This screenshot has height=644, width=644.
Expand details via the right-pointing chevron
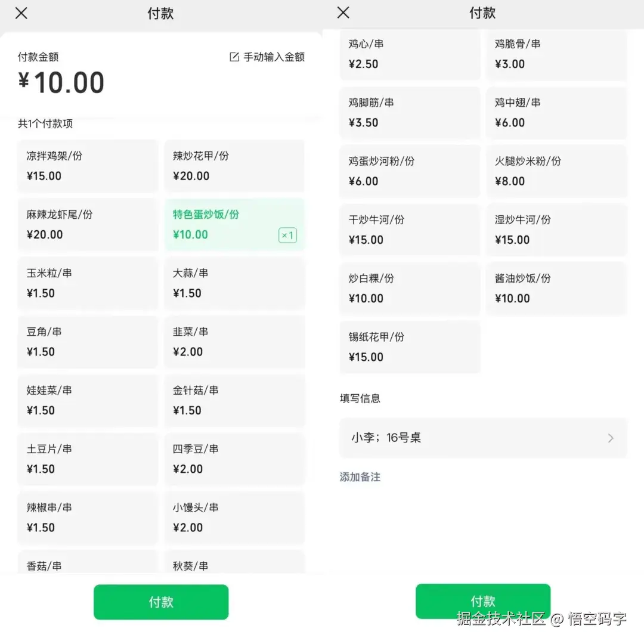click(x=611, y=438)
